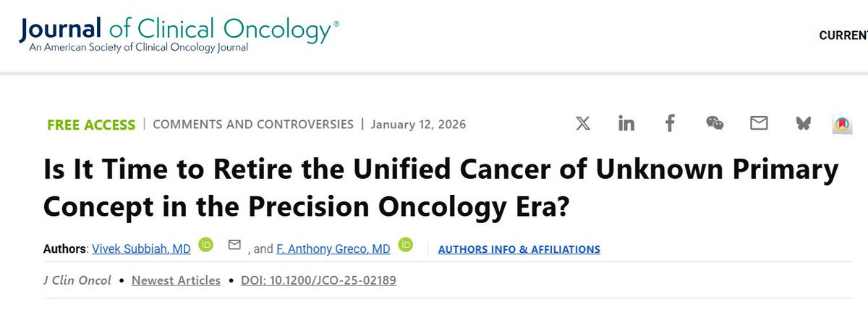The image size is (868, 318).
Task: Open the Comments and Controversies section
Action: pos(253,124)
